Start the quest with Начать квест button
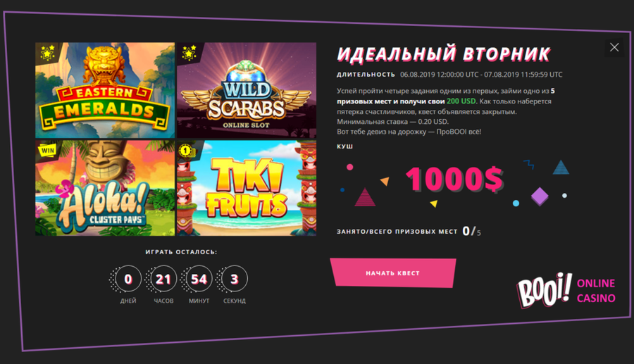This screenshot has height=364, width=634. (x=393, y=273)
